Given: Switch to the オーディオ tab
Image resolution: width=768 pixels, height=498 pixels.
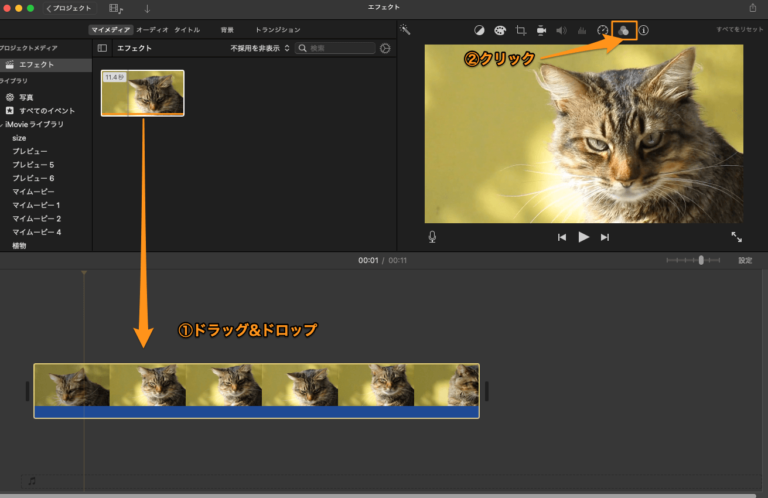Looking at the screenshot, I should [152, 30].
